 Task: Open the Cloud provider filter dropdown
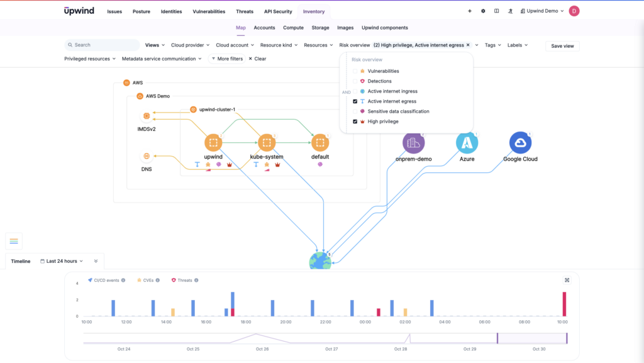click(x=191, y=45)
